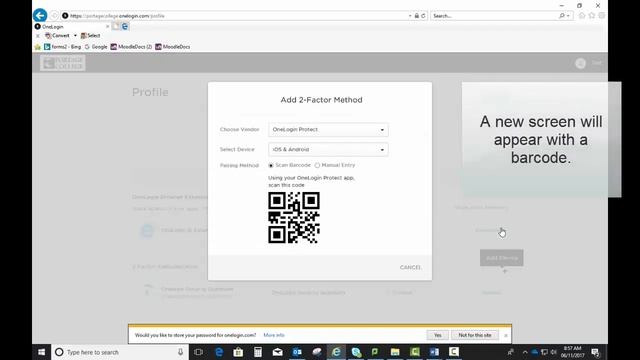The height and width of the screenshot is (360, 640).
Task: Open the Google bookmark
Action: pyautogui.click(x=96, y=47)
